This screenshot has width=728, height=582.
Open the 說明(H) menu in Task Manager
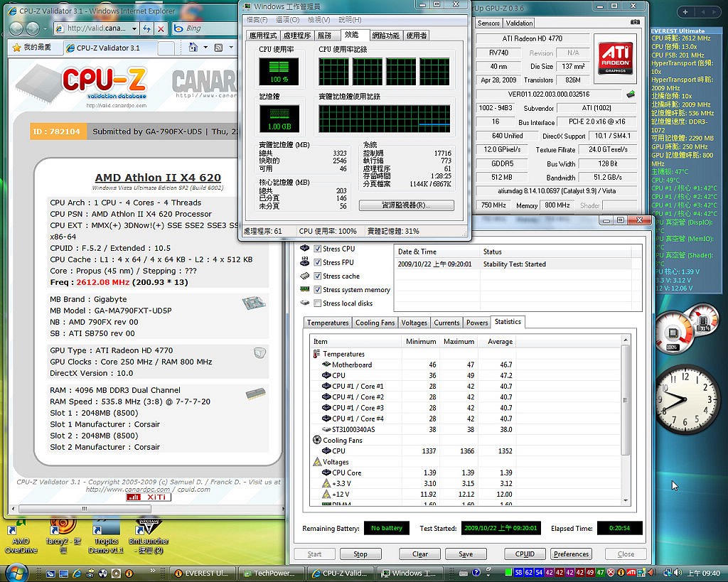tap(350, 19)
